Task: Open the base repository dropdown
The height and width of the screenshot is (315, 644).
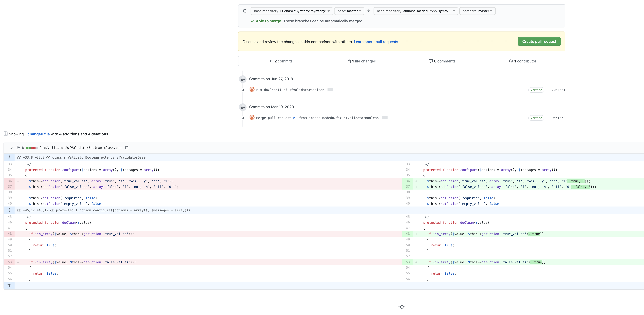Action: (x=291, y=11)
